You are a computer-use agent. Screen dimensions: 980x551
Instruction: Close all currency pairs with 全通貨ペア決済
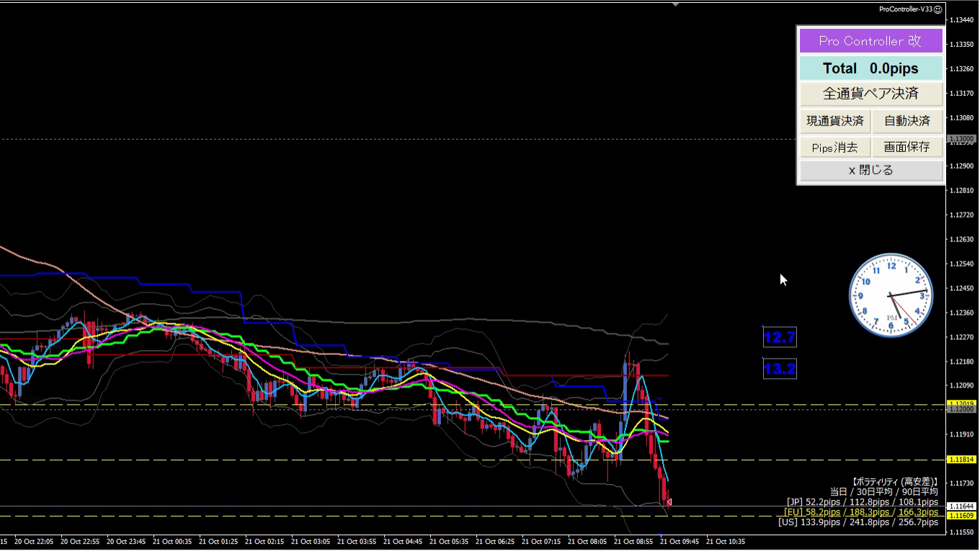(870, 94)
